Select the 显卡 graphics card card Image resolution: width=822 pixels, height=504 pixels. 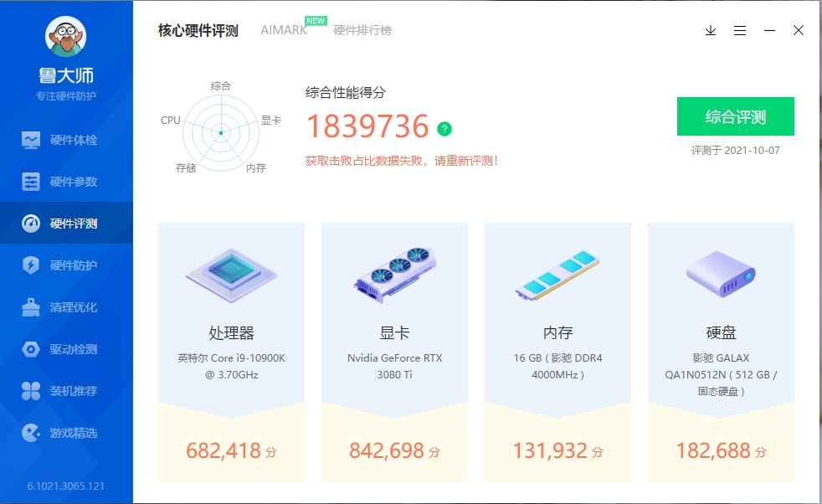393,352
